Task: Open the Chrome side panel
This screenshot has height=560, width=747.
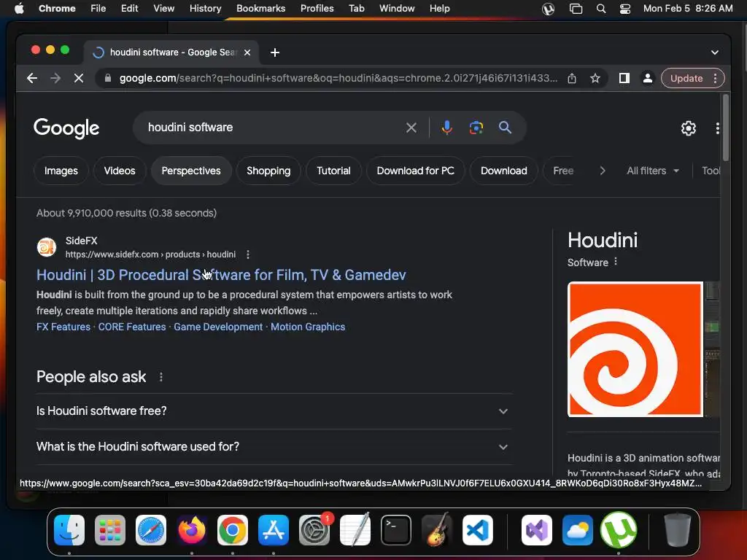Action: (624, 78)
